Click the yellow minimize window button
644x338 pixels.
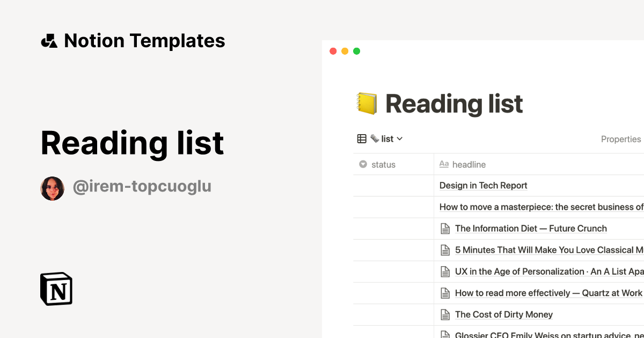tap(345, 52)
